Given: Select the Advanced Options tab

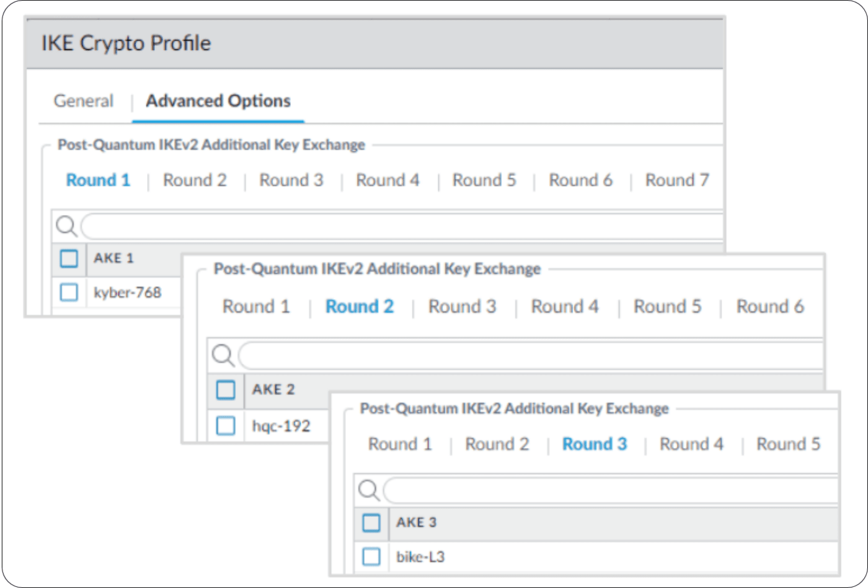Looking at the screenshot, I should [218, 101].
